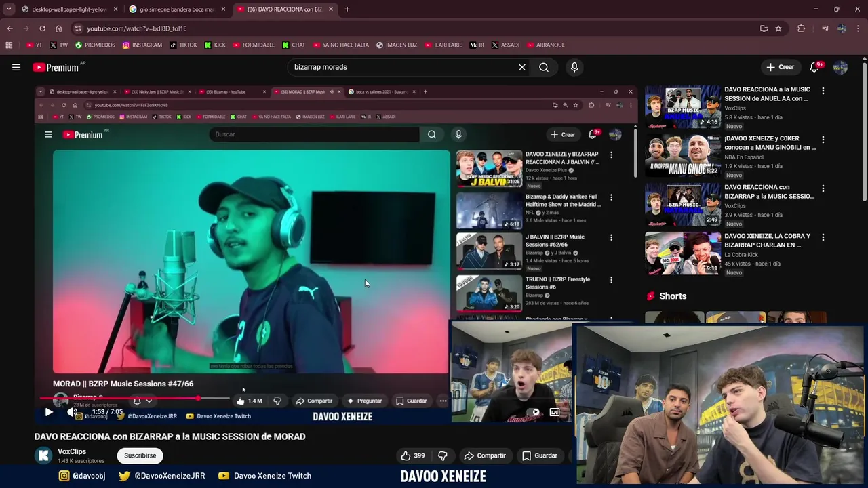Image resolution: width=868 pixels, height=488 pixels.
Task: Open the VoxClips channel name
Action: (72, 451)
